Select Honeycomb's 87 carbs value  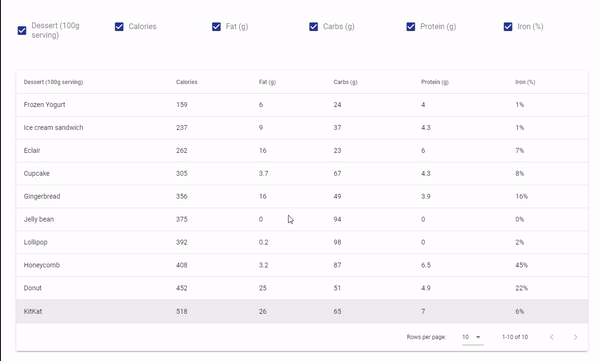(x=337, y=265)
